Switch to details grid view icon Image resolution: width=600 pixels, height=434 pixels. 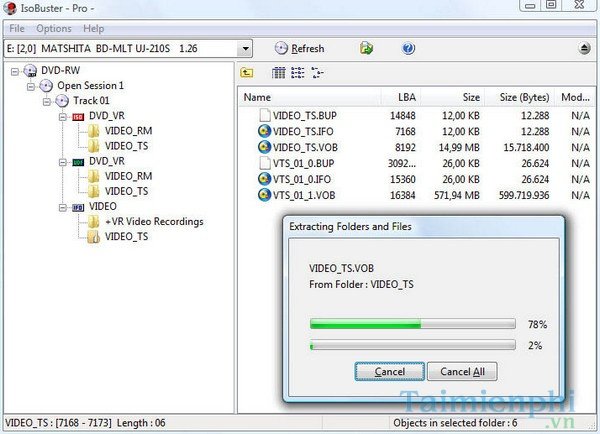pos(279,72)
